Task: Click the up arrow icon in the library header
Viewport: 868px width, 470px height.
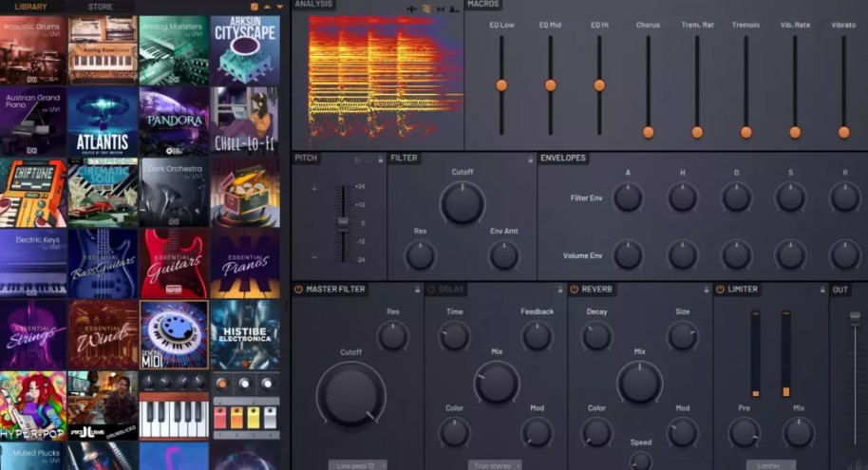Action: click(267, 7)
